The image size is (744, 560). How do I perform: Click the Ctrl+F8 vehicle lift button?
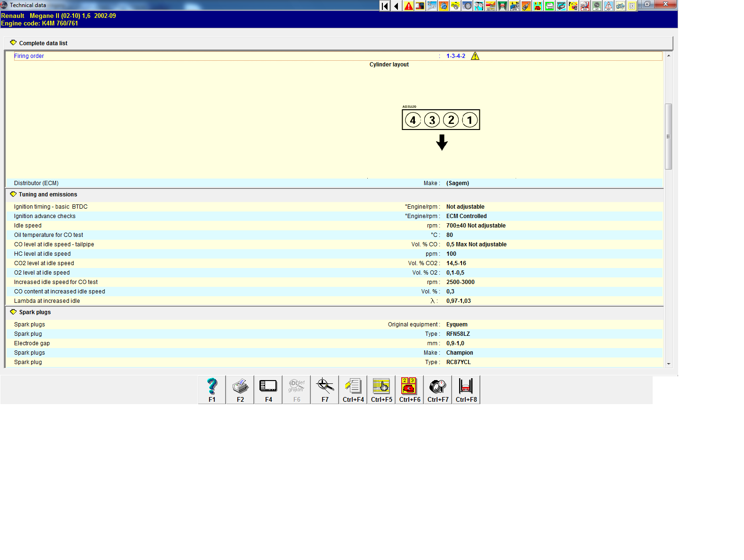(x=466, y=390)
